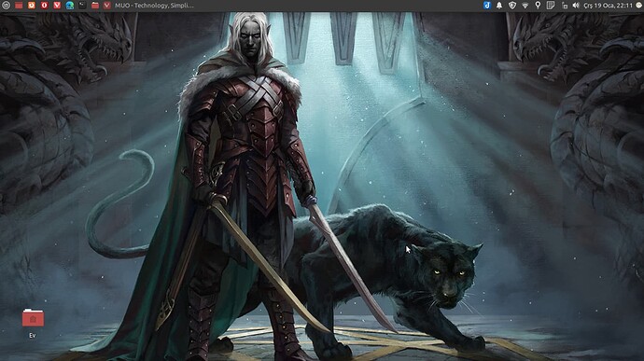Viewport: 644px width, 361px height.
Task: Switch to the MUO - Technology, Simpli... window
Action: tap(148, 6)
